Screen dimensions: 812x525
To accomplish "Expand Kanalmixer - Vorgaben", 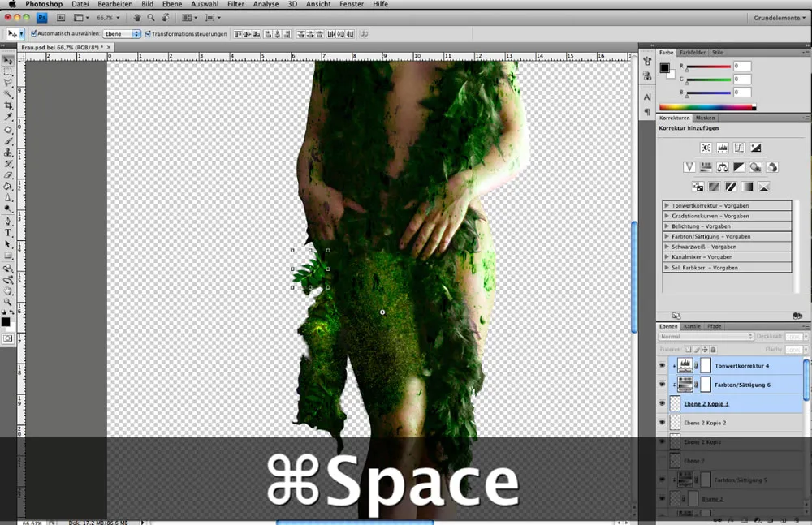I will pos(667,256).
